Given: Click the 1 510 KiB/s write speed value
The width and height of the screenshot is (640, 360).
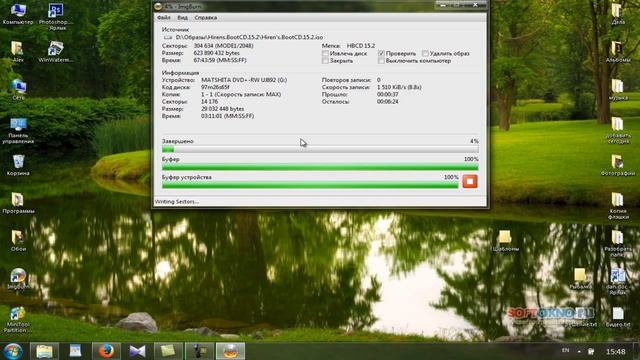Looking at the screenshot, I should pos(399,87).
